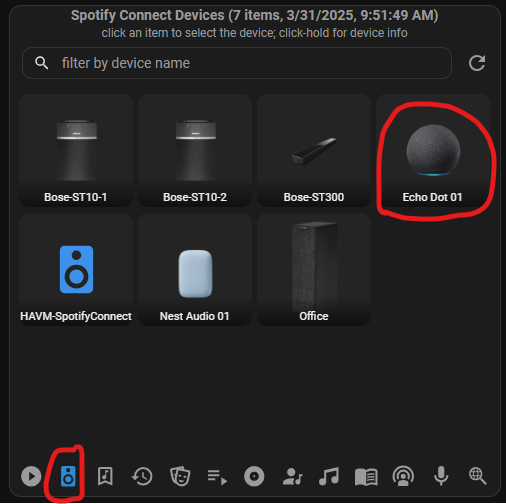Screen dimensions: 506x504
Task: Open the Show Favorites podcast icon
Action: point(403,476)
